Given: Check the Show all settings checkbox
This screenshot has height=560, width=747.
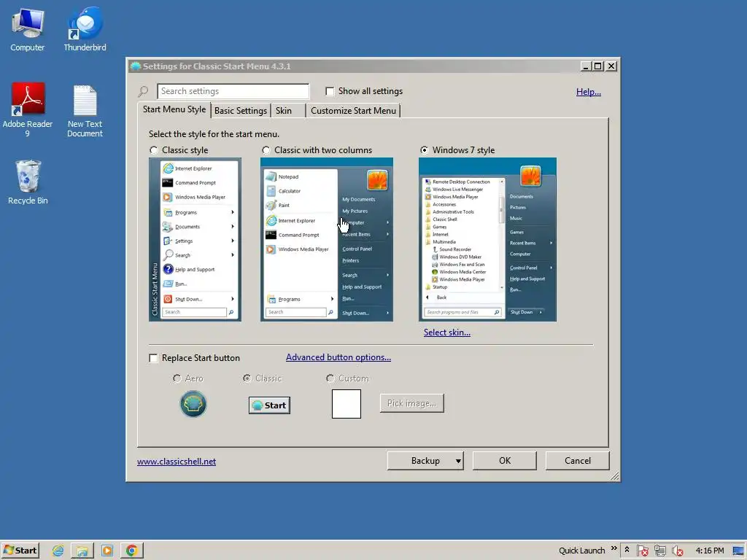Looking at the screenshot, I should [330, 91].
